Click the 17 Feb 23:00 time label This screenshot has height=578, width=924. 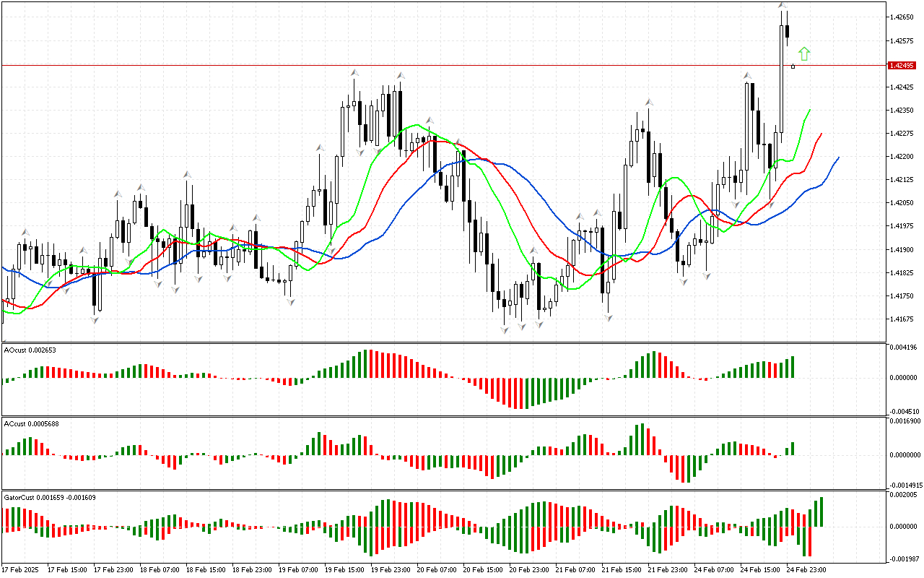[113, 570]
